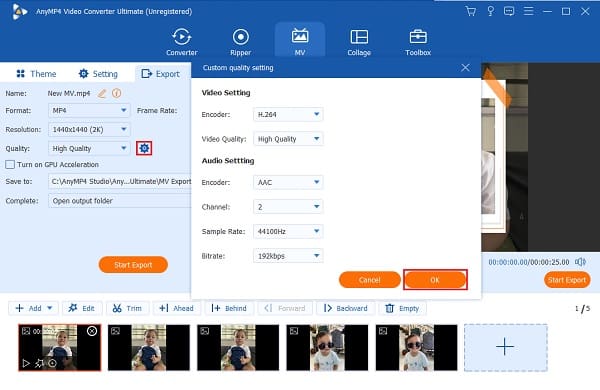
Task: Open the video Encoder H.264 dropdown
Action: [288, 114]
